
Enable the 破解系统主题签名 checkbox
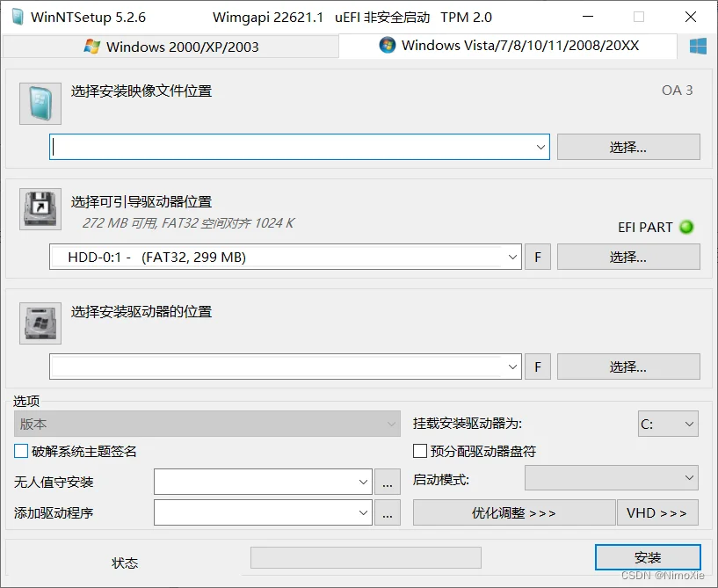(21, 452)
